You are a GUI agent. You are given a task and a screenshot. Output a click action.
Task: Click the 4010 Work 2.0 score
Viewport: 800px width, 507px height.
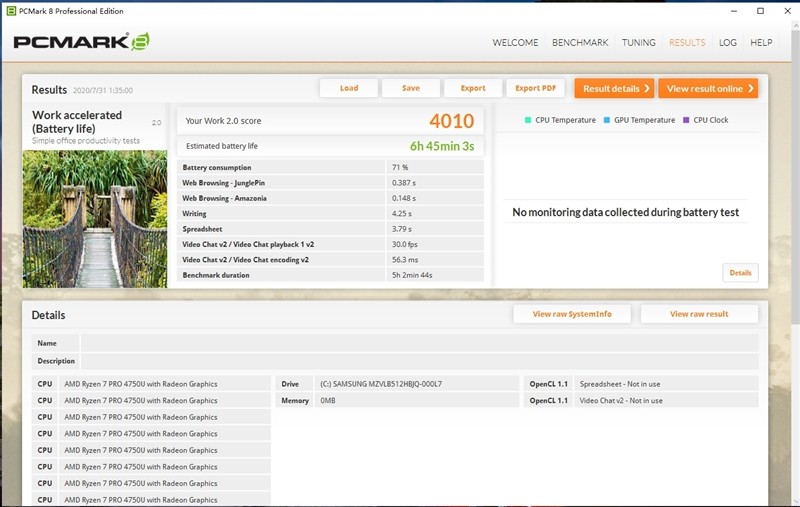point(452,121)
